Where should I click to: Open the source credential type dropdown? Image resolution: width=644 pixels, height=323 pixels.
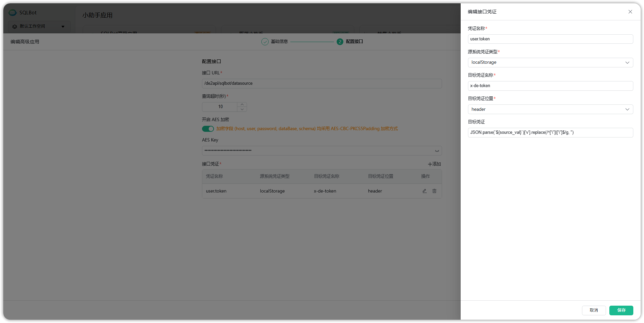[x=550, y=62]
